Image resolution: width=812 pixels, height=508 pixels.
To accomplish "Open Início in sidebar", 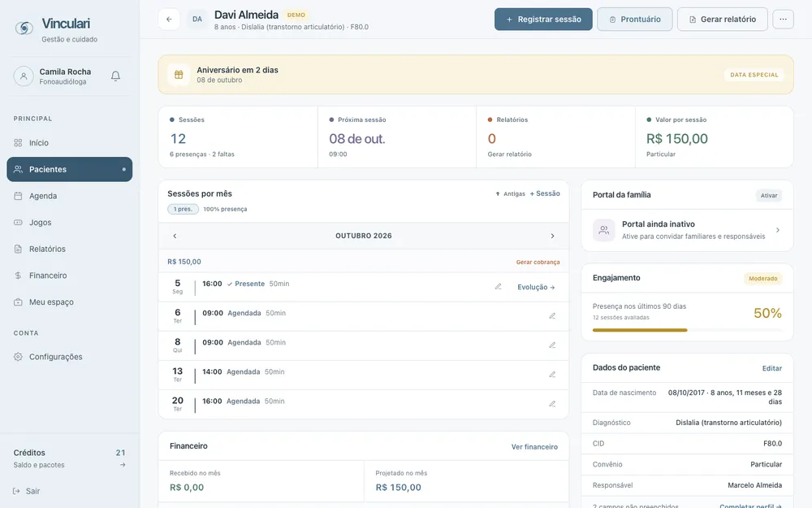I will point(69,142).
